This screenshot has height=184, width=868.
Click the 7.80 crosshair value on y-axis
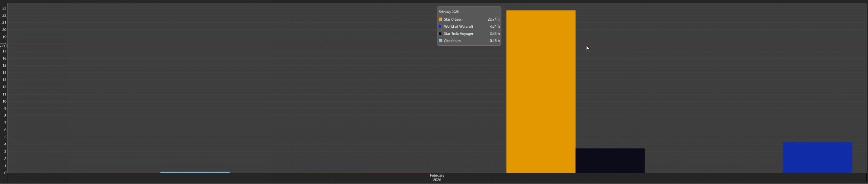click(3, 46)
